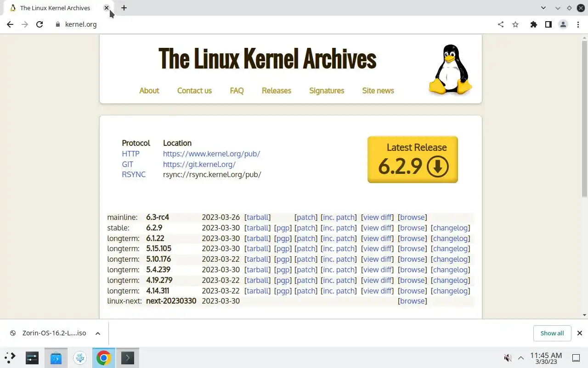The width and height of the screenshot is (588, 368).
Task: Reload the kernel.org page
Action: (x=40, y=24)
